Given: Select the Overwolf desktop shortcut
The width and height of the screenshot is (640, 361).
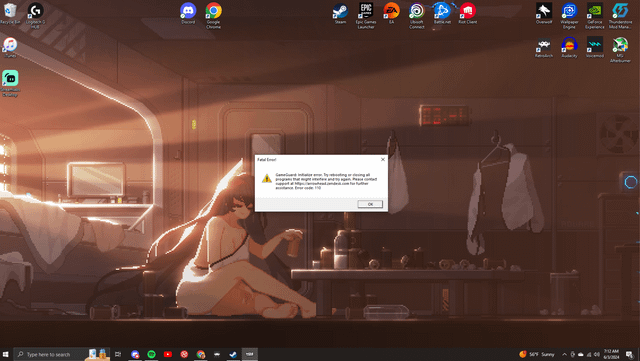Looking at the screenshot, I should (544, 13).
